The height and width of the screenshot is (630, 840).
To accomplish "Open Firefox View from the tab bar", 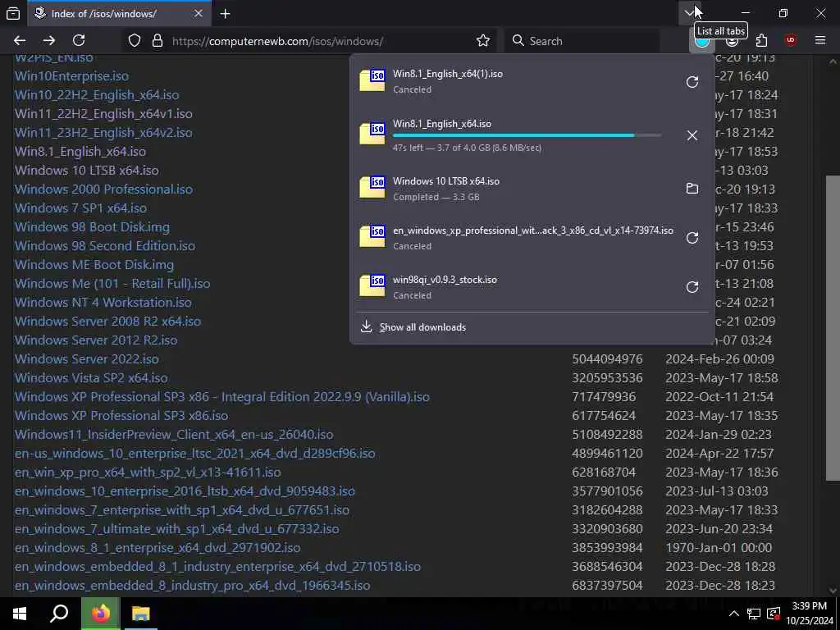I will (13, 13).
